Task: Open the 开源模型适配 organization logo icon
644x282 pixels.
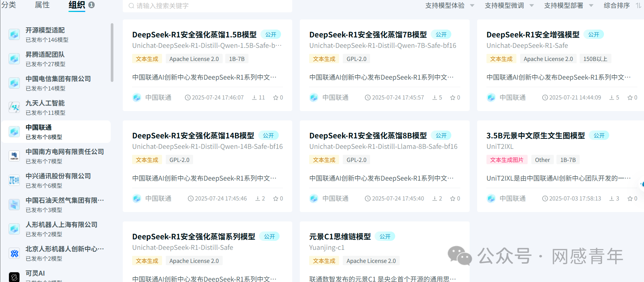Action: [14, 34]
